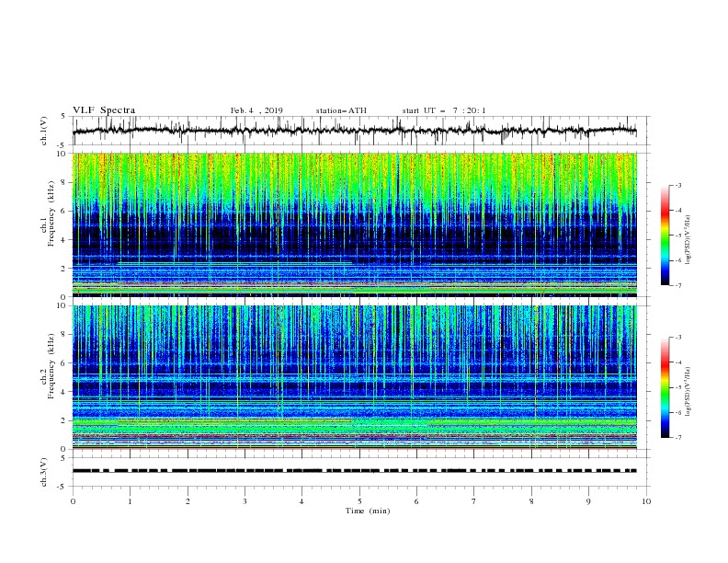Click the ch.1 spectrogram panel
The height and width of the screenshot is (563, 728).
pyautogui.click(x=354, y=224)
